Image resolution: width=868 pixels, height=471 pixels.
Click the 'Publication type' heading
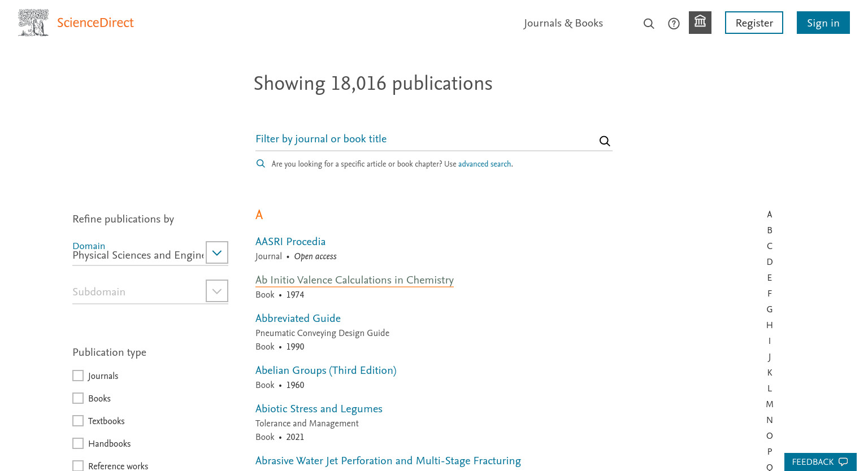110,352
